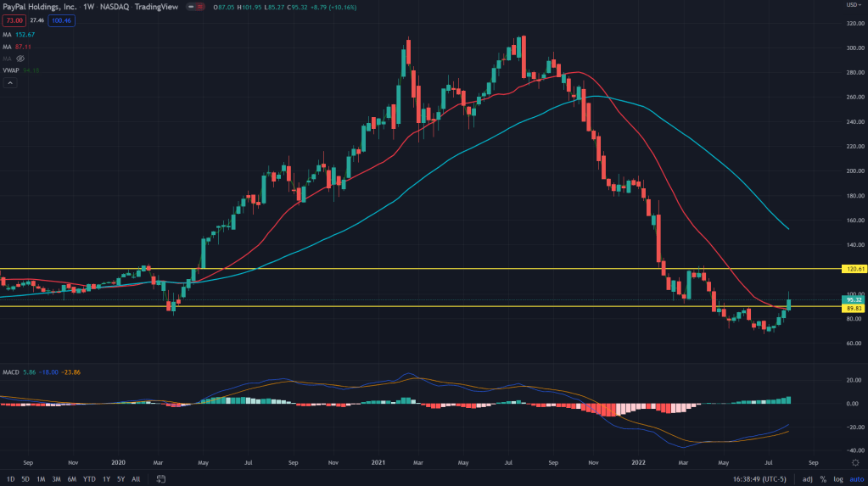Collapse the indicator legend with chevron

pos(10,83)
